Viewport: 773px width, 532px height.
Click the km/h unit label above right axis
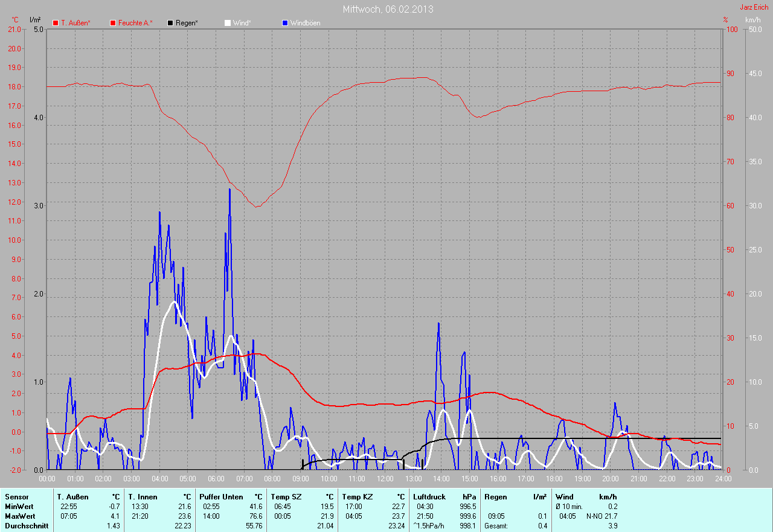coord(752,20)
